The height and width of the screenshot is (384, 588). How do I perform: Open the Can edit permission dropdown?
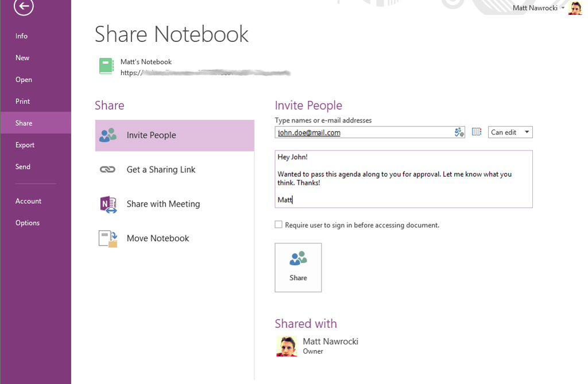510,132
